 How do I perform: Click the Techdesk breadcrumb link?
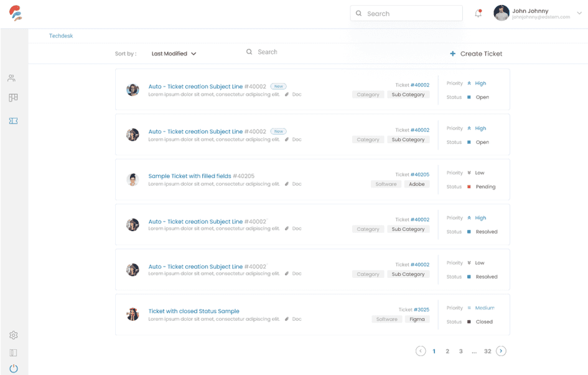point(60,36)
